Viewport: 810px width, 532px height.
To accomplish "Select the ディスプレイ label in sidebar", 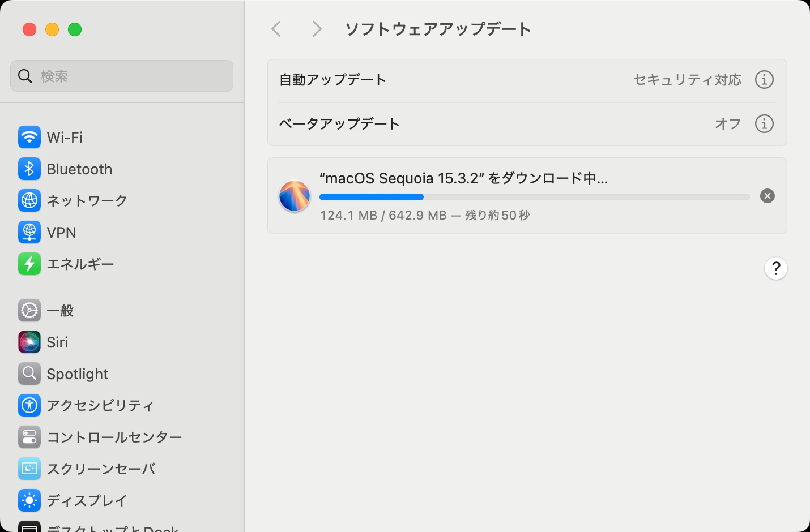I will (x=87, y=500).
